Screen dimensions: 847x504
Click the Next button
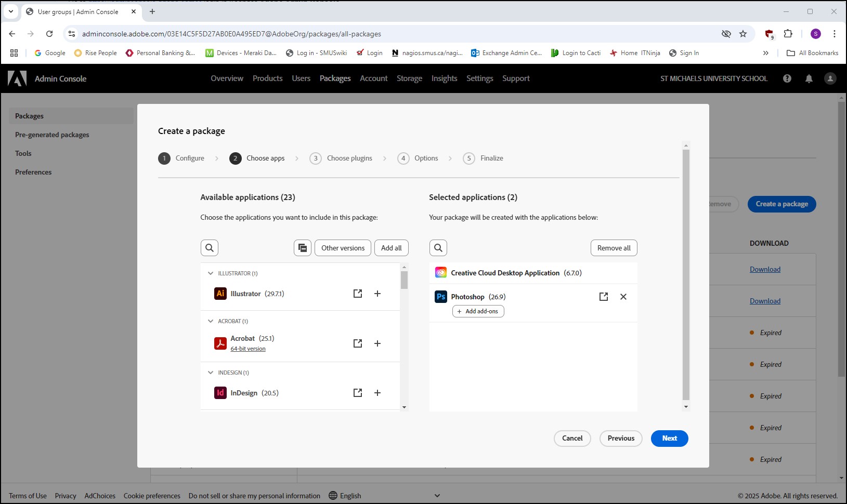[x=669, y=439]
